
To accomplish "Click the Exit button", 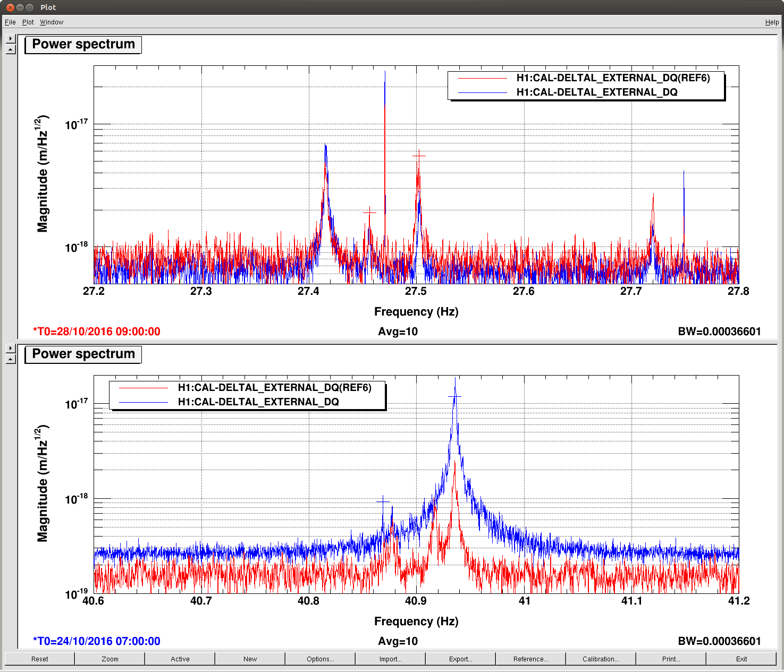I will (x=741, y=659).
